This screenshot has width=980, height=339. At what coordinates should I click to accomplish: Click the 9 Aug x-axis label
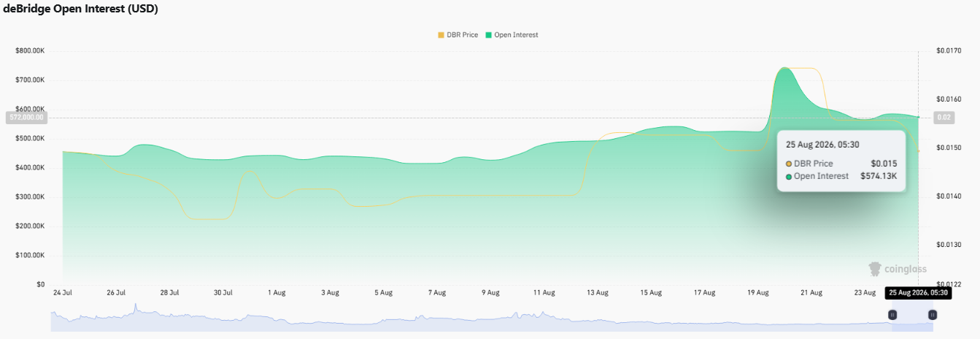point(490,292)
